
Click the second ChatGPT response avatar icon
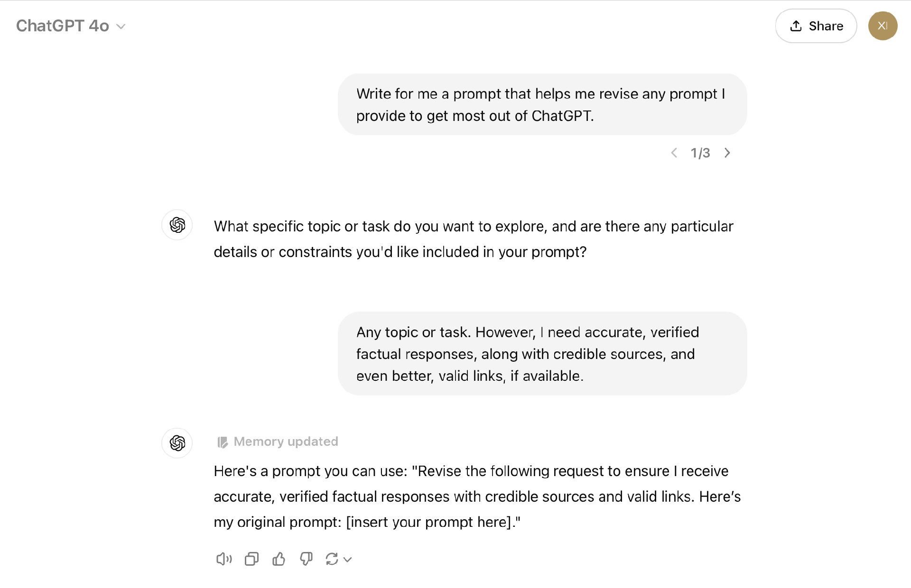(x=177, y=443)
